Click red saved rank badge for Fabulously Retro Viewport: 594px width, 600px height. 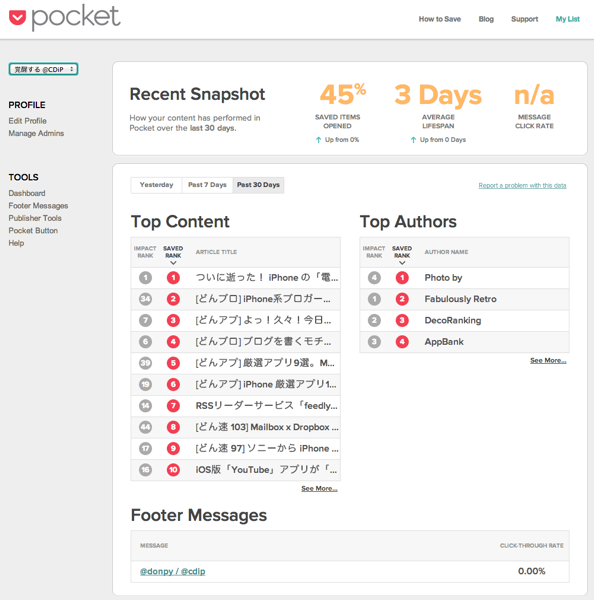point(402,299)
